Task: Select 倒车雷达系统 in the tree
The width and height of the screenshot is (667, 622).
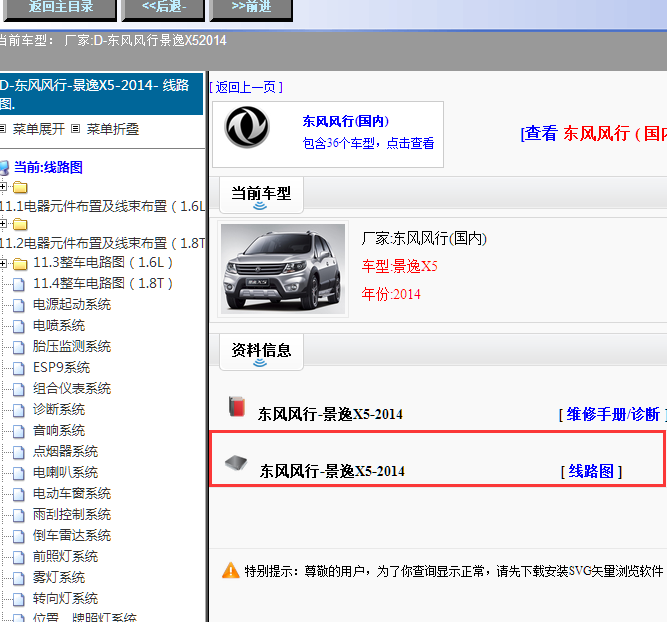Action: 72,535
